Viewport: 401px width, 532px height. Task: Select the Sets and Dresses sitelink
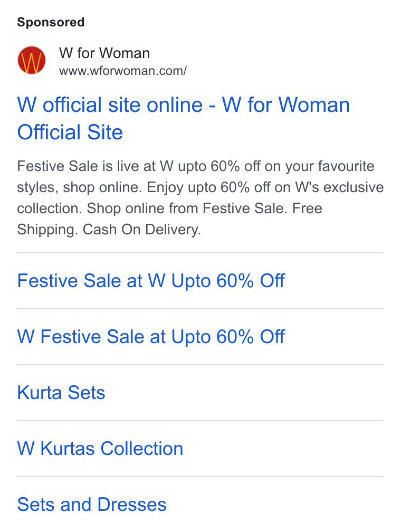92,505
